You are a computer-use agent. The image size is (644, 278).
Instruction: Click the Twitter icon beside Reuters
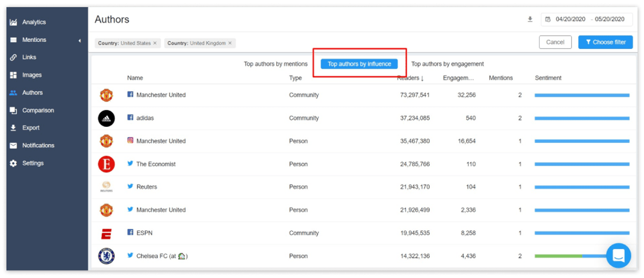click(130, 186)
